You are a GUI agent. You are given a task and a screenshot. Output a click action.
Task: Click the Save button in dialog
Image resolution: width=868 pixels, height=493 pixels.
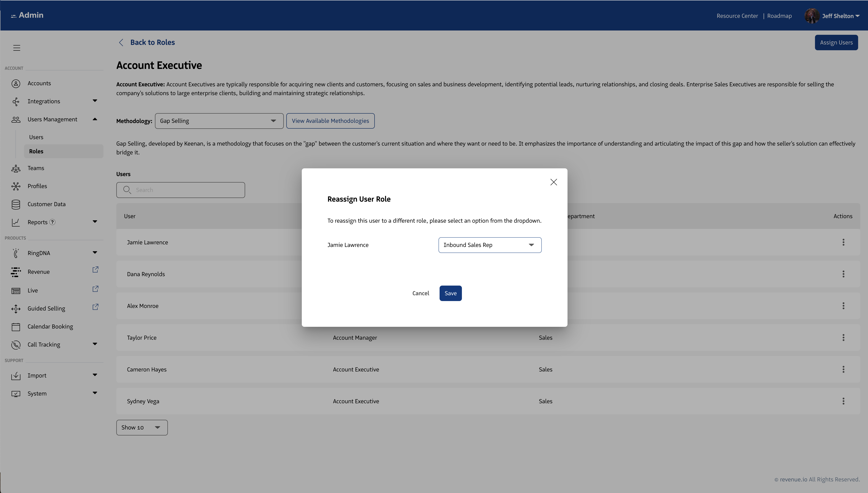point(450,293)
